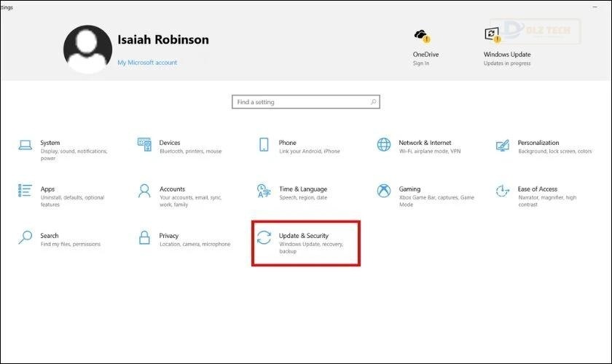
Task: Open the Ease of Access icon
Action: tap(502, 191)
